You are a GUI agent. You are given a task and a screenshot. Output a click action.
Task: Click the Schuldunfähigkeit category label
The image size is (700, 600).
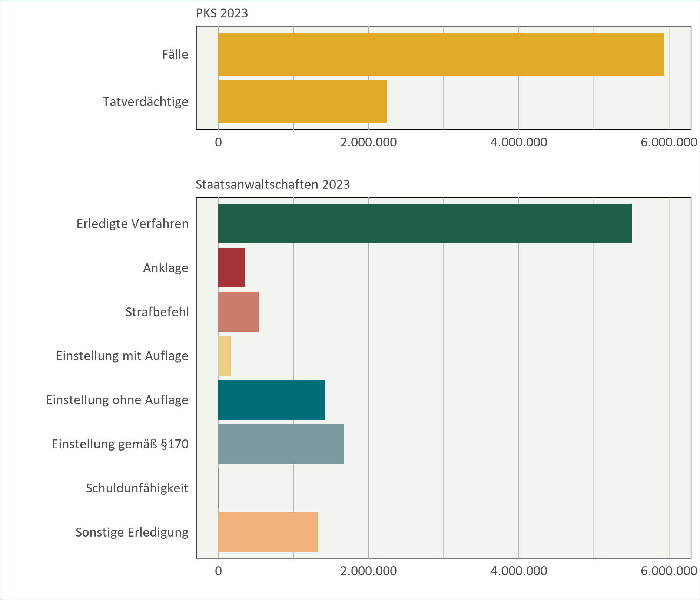pos(137,488)
